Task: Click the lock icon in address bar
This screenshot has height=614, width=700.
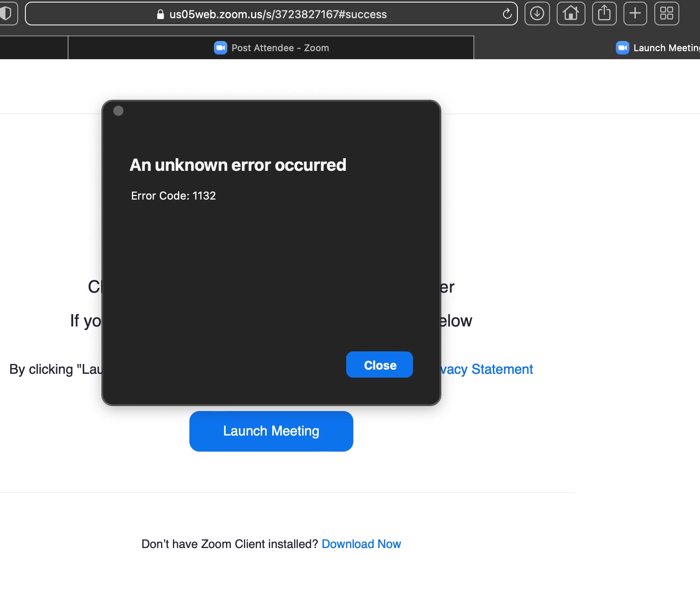Action: tap(161, 14)
